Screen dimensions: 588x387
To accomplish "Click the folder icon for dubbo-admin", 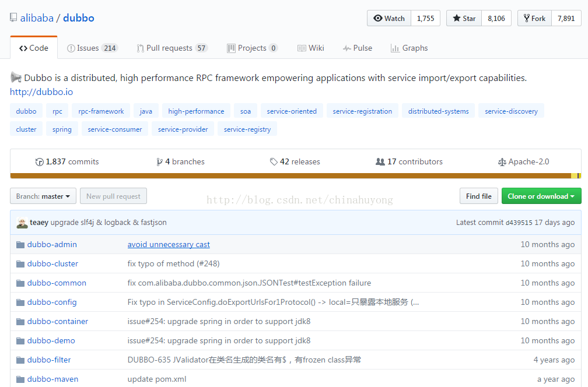I will [20, 245].
